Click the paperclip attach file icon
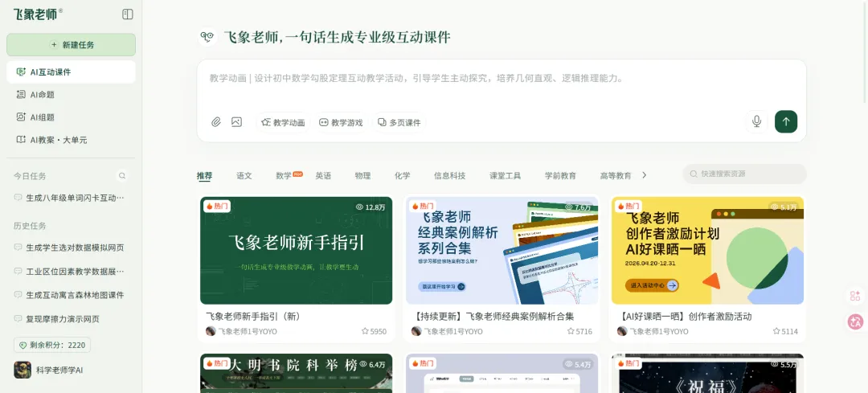This screenshot has height=393, width=868. click(216, 122)
